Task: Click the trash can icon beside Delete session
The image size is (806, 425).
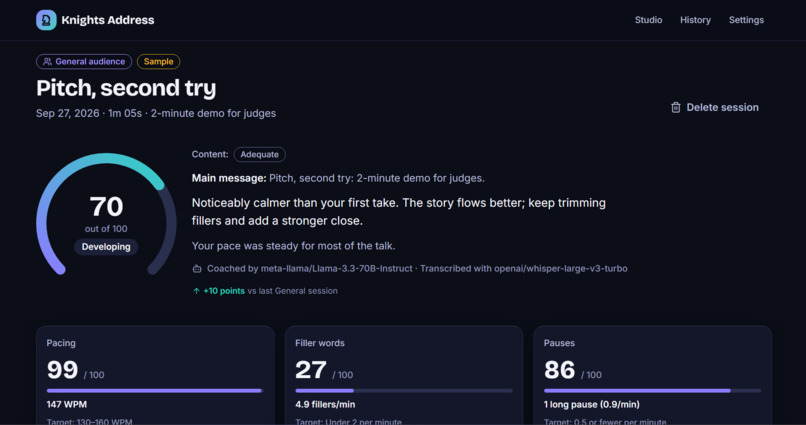Action: point(675,107)
